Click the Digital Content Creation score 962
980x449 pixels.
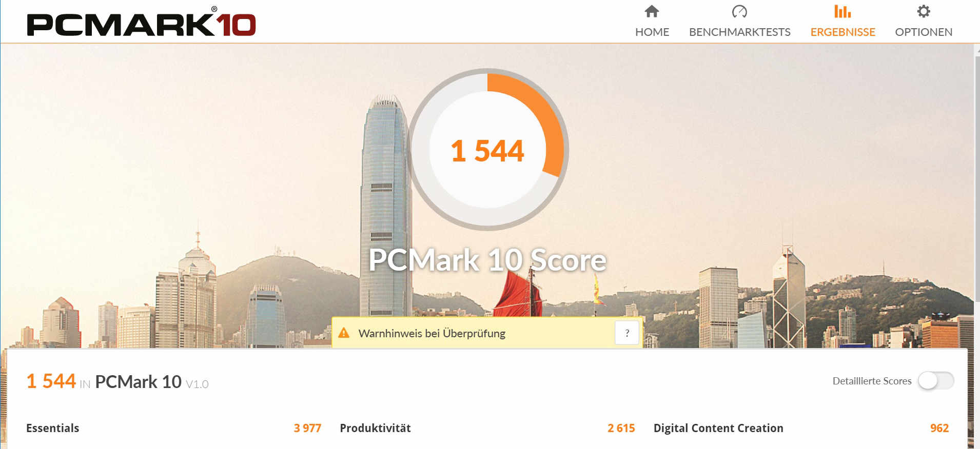(939, 428)
